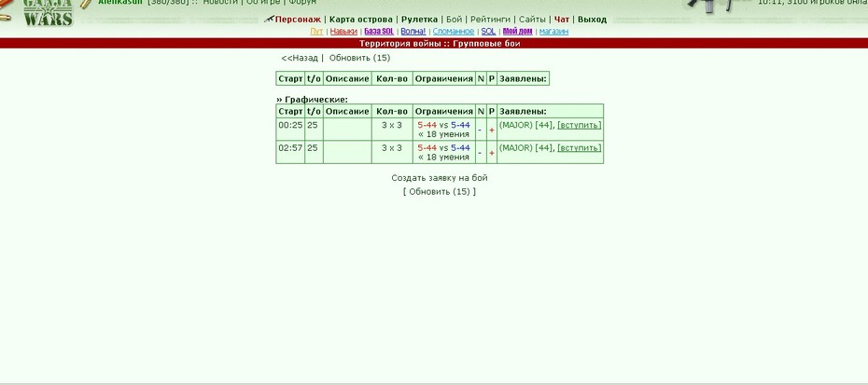The height and width of the screenshot is (385, 868).
Task: Click 5-44 vs 5-44 in 00:25 row
Action: point(443,125)
